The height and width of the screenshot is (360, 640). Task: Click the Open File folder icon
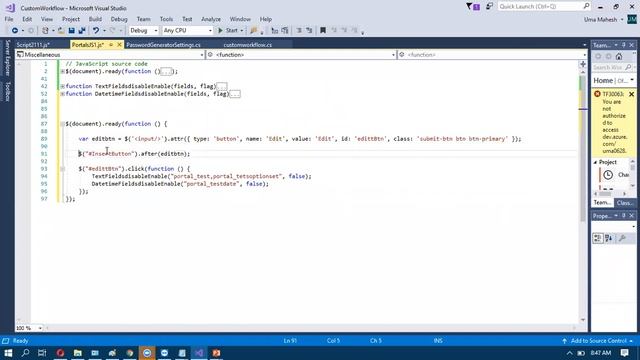pos(61,30)
